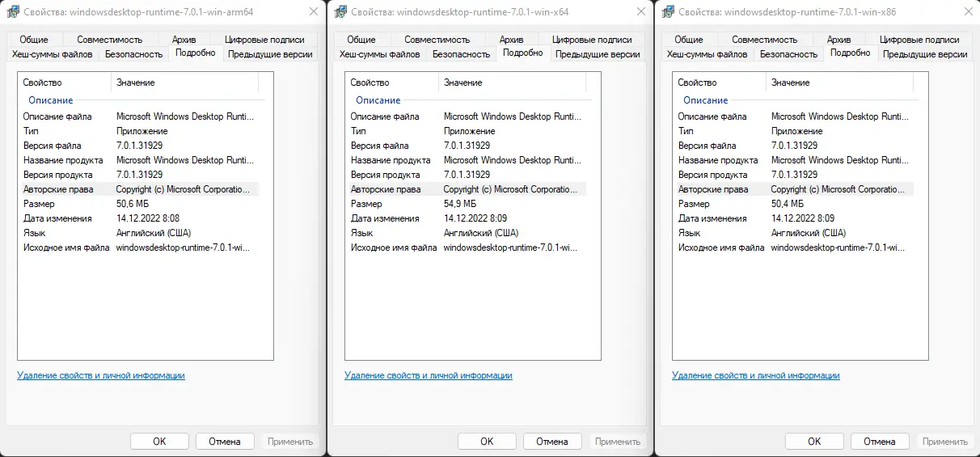Open Совместимость tab in x64 window
This screenshot has height=457, width=980.
point(437,39)
